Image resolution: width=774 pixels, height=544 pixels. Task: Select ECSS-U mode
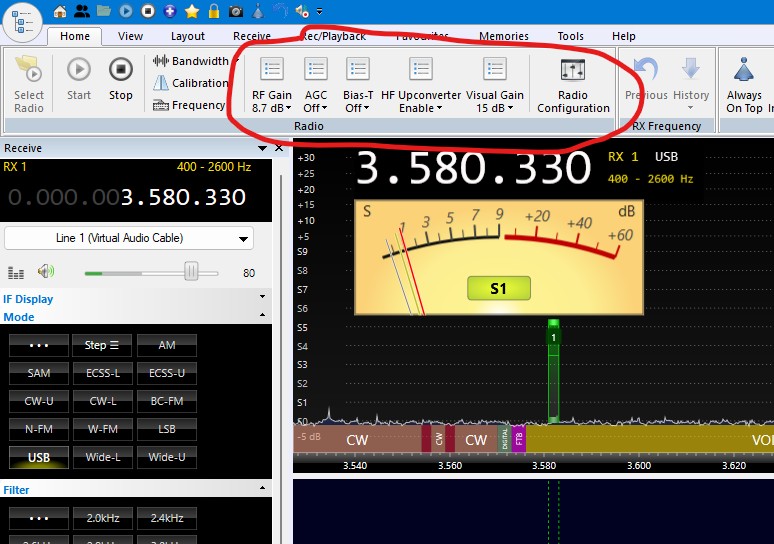point(167,373)
